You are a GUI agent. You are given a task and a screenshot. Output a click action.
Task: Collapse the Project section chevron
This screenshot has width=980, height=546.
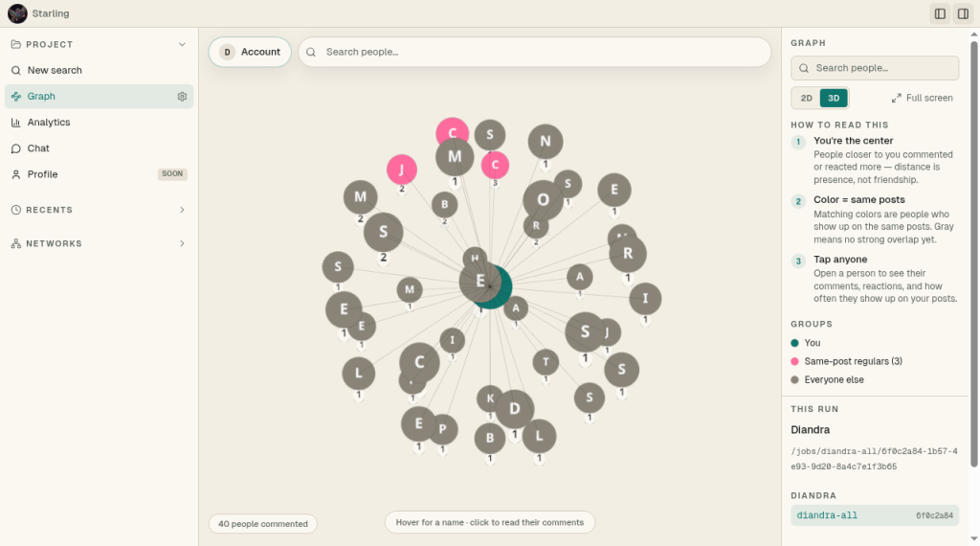pyautogui.click(x=182, y=44)
